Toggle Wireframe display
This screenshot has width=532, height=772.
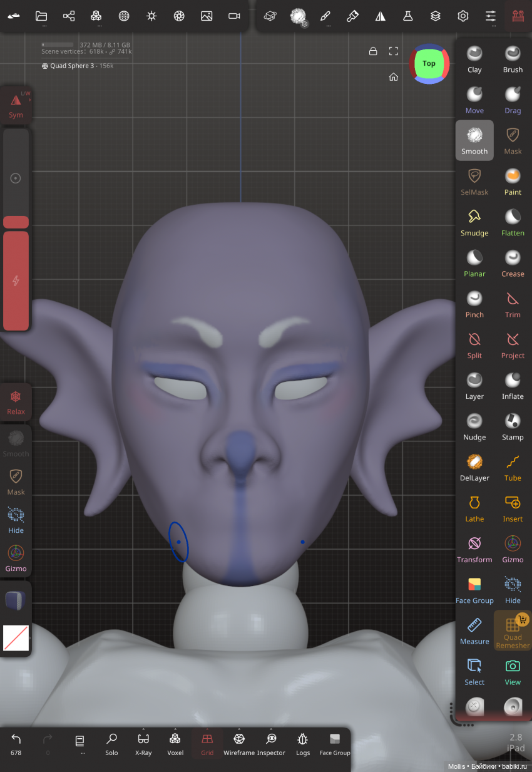click(x=239, y=744)
